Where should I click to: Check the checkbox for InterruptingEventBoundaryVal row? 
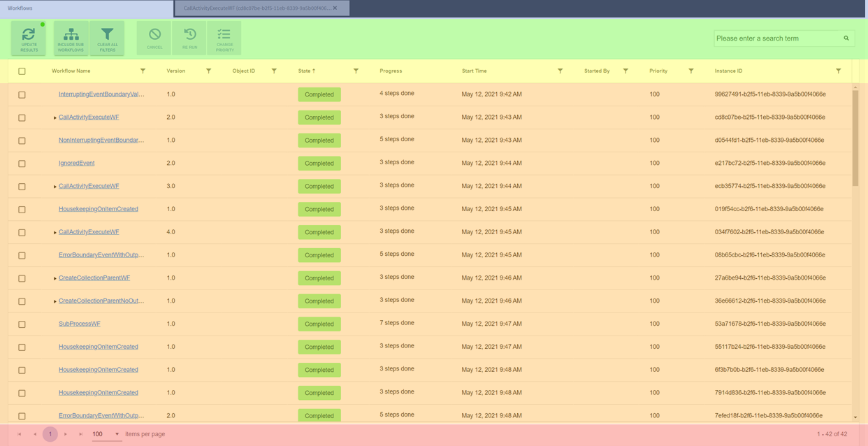pos(22,94)
